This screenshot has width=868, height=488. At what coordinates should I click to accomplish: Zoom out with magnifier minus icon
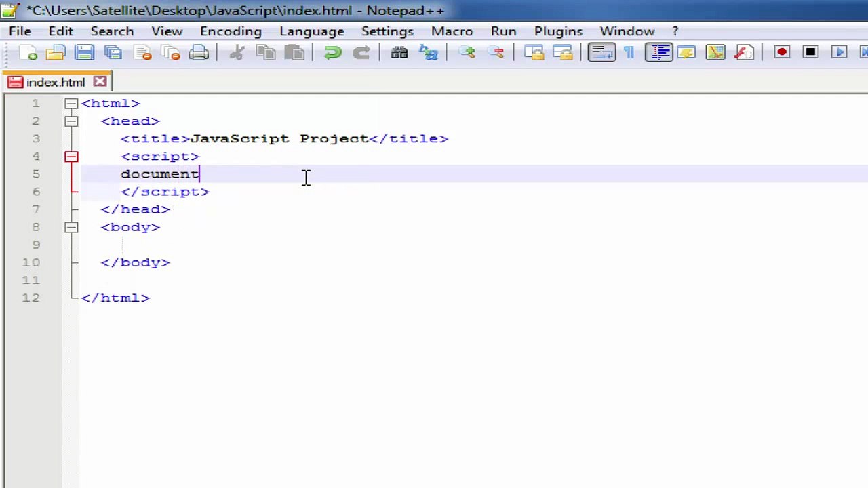click(x=496, y=53)
